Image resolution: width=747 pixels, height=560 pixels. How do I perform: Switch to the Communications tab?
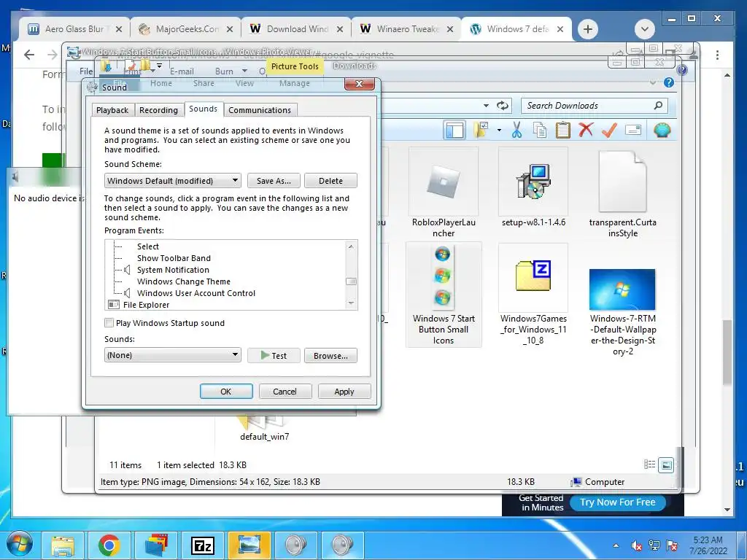click(260, 110)
